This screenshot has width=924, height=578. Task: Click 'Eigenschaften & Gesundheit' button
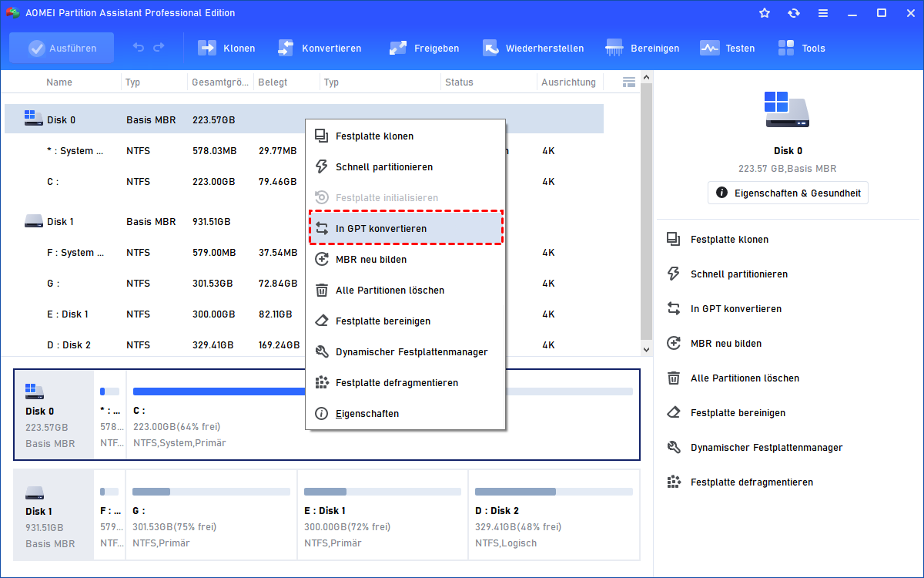pyautogui.click(x=788, y=193)
